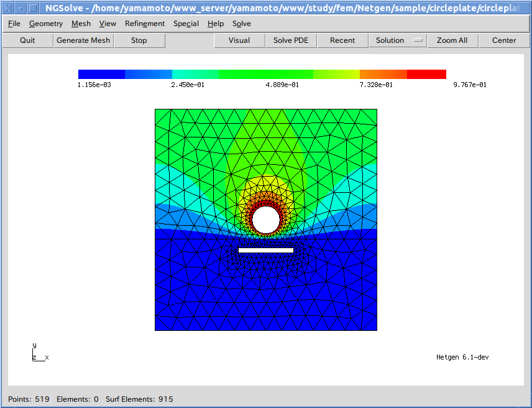Click the sticky dot button in title bar

tap(21, 7)
